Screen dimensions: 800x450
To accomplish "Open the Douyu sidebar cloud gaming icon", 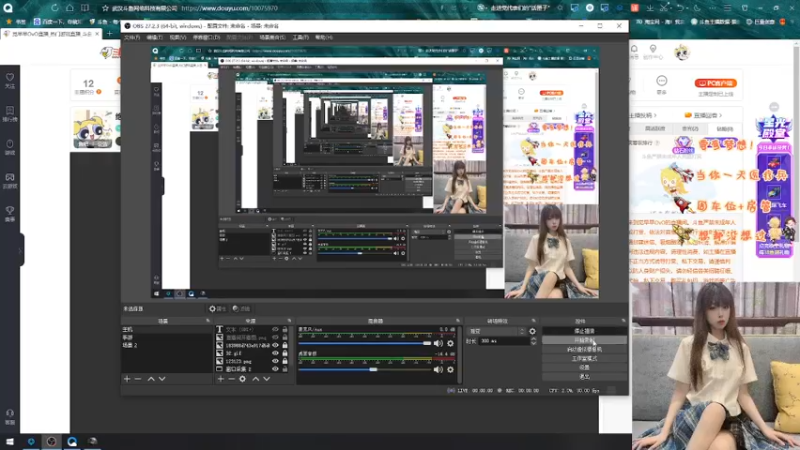I will (x=10, y=180).
